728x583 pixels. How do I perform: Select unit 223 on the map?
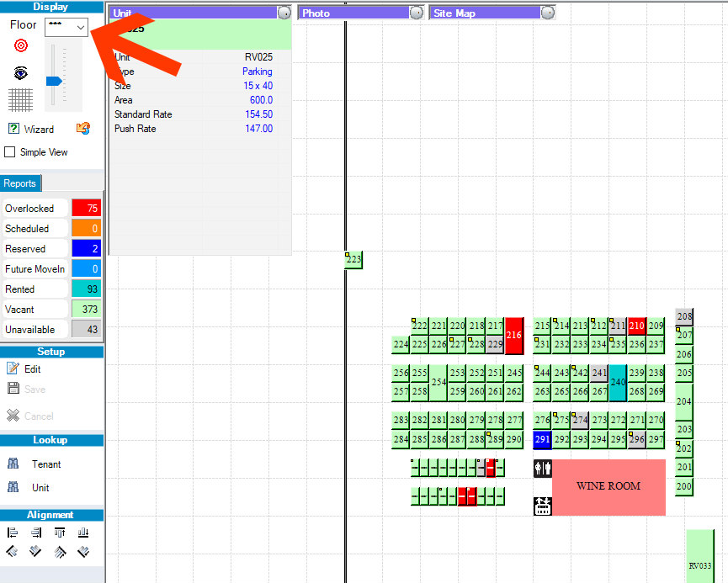353,259
